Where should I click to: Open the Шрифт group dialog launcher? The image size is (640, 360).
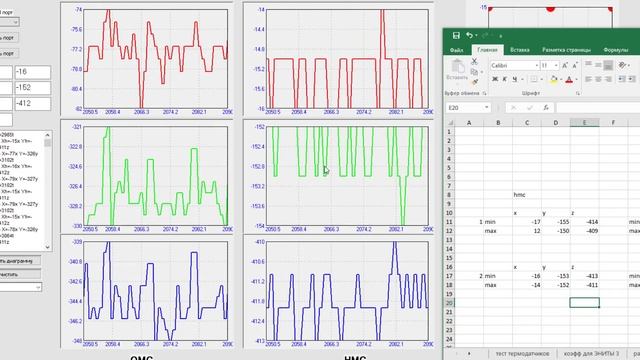578,93
